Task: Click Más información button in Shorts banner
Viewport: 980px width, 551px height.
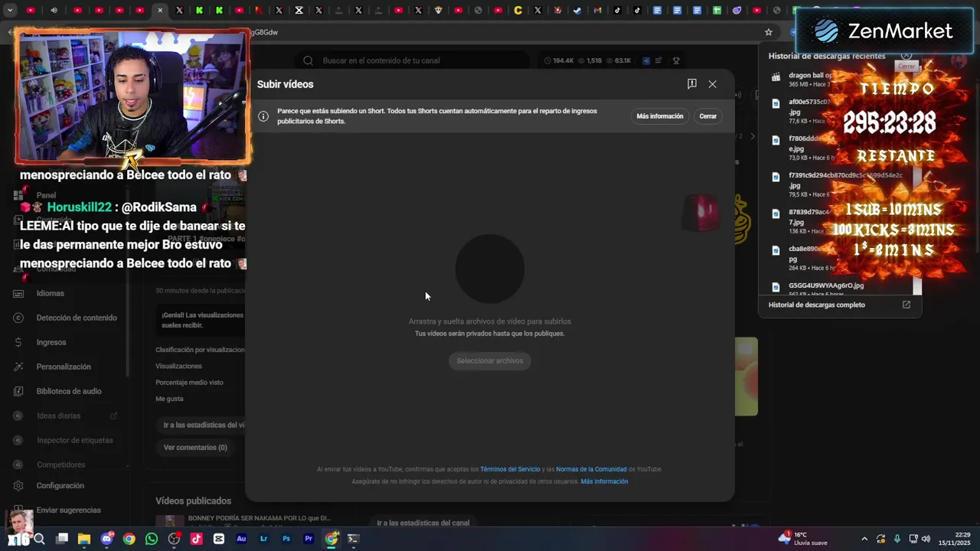Action: pos(660,116)
